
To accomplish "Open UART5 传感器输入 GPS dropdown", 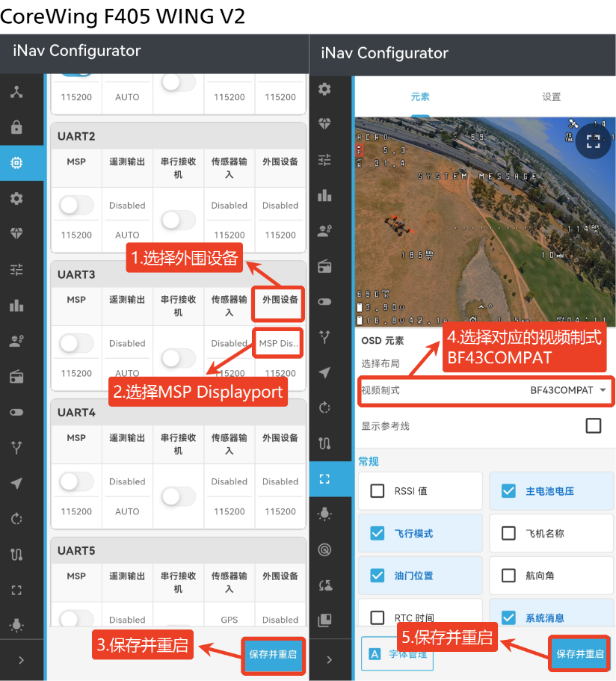I will click(x=229, y=620).
